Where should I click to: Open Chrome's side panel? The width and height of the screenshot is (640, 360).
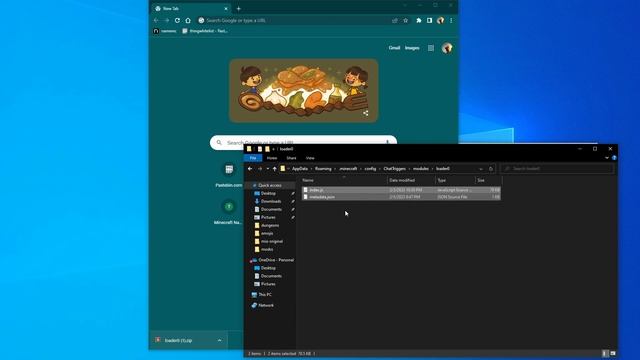[x=429, y=20]
